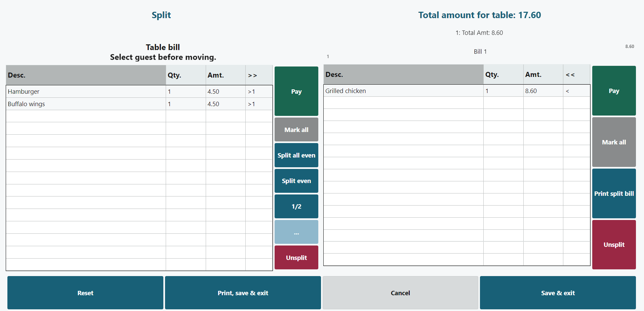Click Pay button for Bill 1
The width and height of the screenshot is (644, 311).
tap(614, 91)
